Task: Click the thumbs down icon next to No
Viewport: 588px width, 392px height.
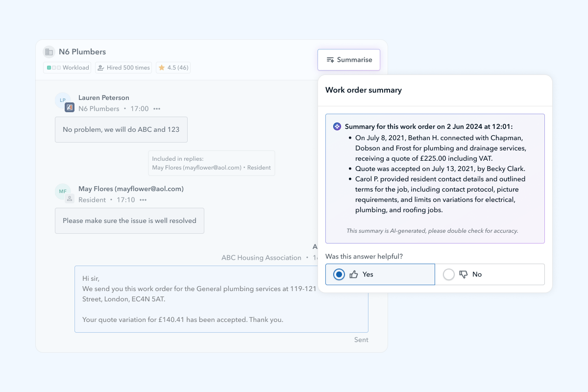Action: coord(463,274)
